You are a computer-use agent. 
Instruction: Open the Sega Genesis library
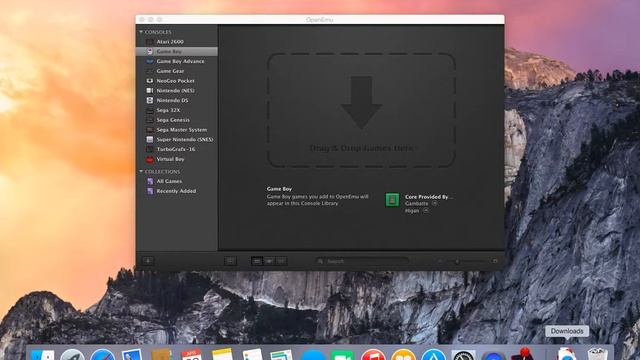(x=176, y=120)
